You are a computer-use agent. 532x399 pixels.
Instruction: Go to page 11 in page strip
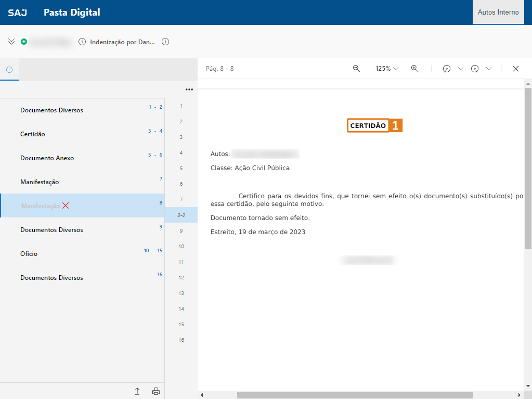pyautogui.click(x=181, y=262)
